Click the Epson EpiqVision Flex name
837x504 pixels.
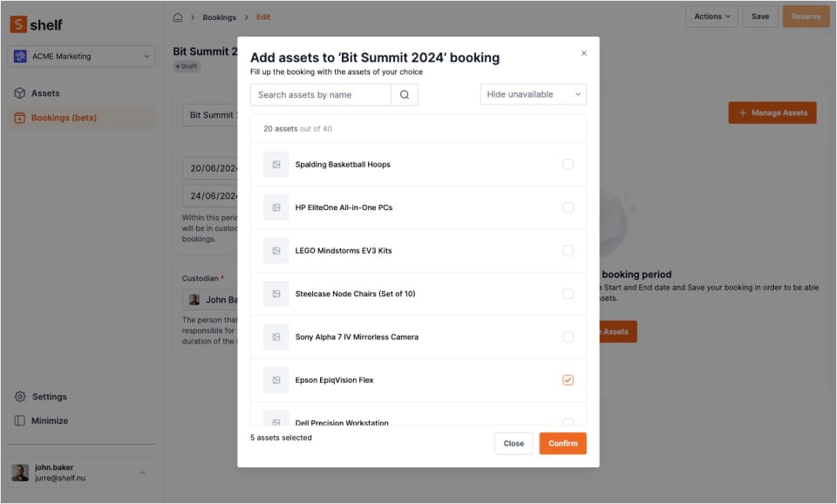(334, 380)
